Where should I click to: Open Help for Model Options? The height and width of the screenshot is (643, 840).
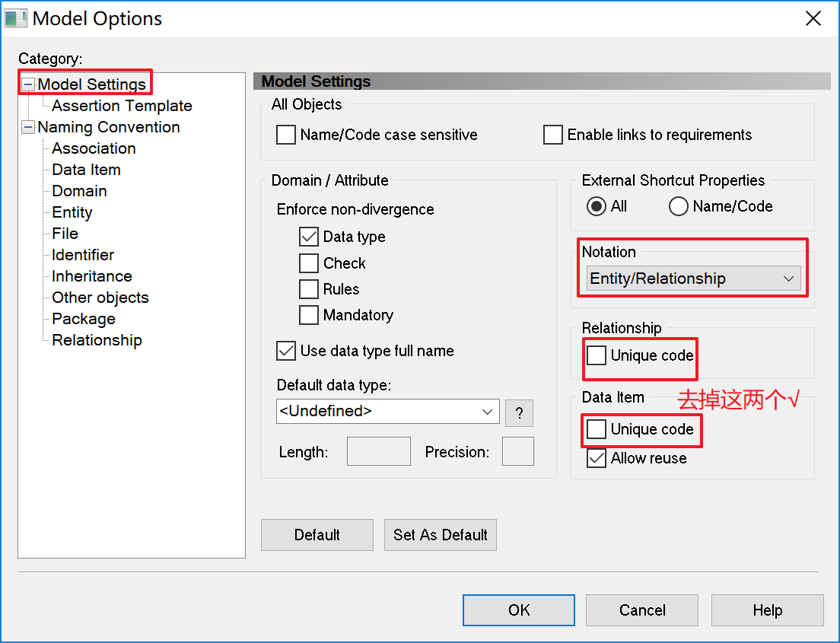tap(768, 610)
